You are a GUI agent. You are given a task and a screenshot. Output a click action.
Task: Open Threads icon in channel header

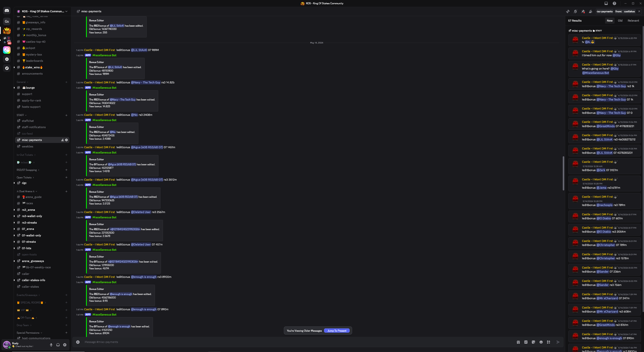click(568, 11)
